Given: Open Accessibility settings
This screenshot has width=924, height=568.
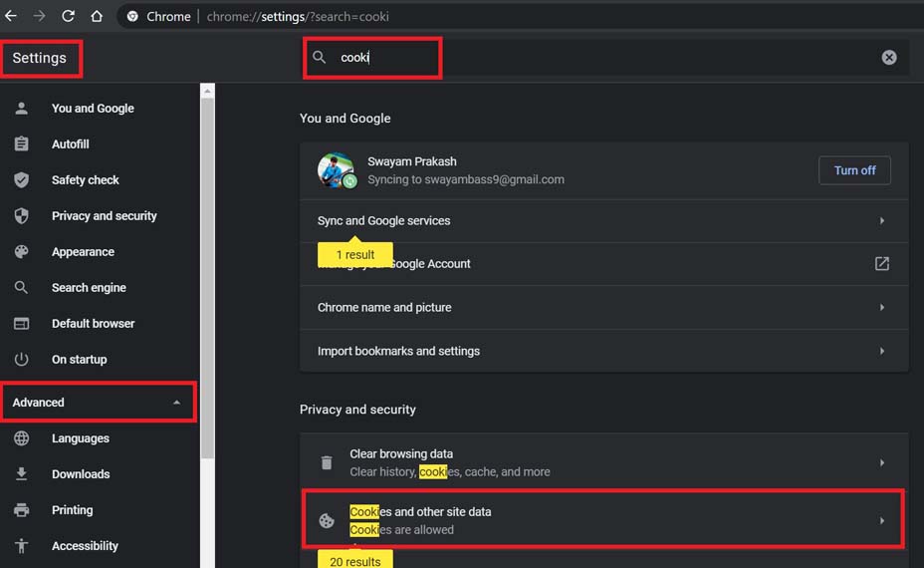Looking at the screenshot, I should [x=85, y=546].
